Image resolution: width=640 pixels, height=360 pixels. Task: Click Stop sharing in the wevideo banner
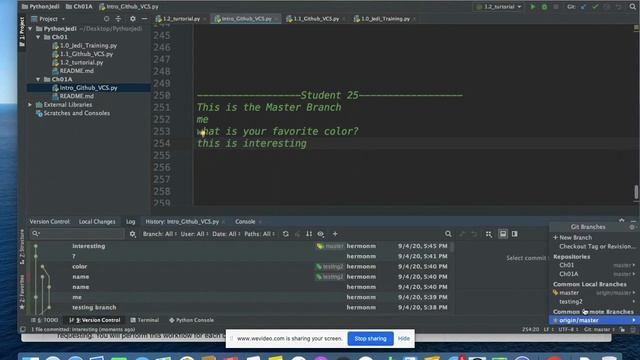pyautogui.click(x=370, y=338)
